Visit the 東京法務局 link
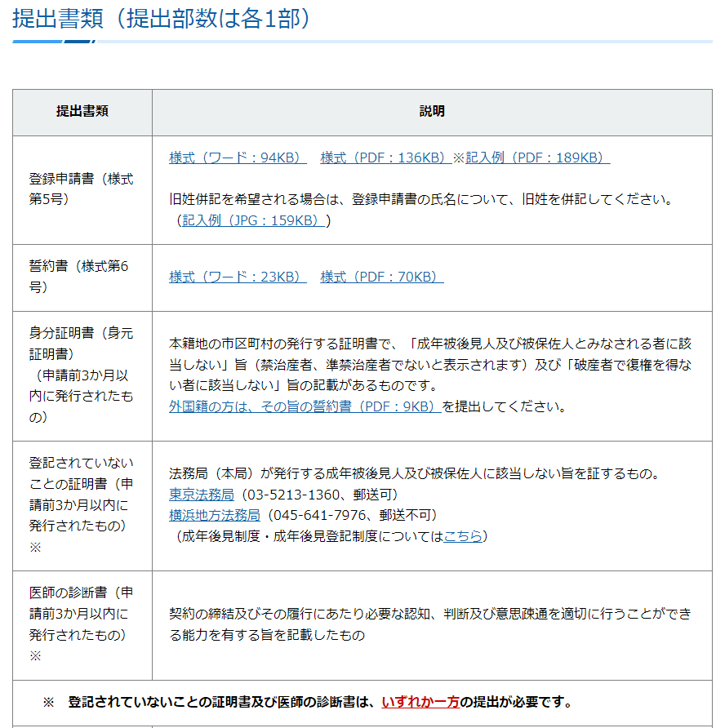716x728 pixels. pos(202,495)
